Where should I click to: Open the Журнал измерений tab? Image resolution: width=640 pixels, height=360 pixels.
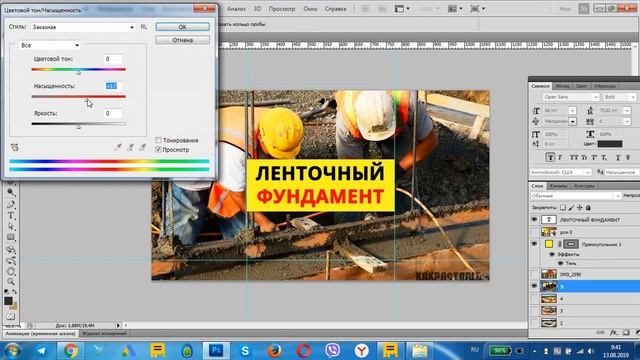(104, 334)
